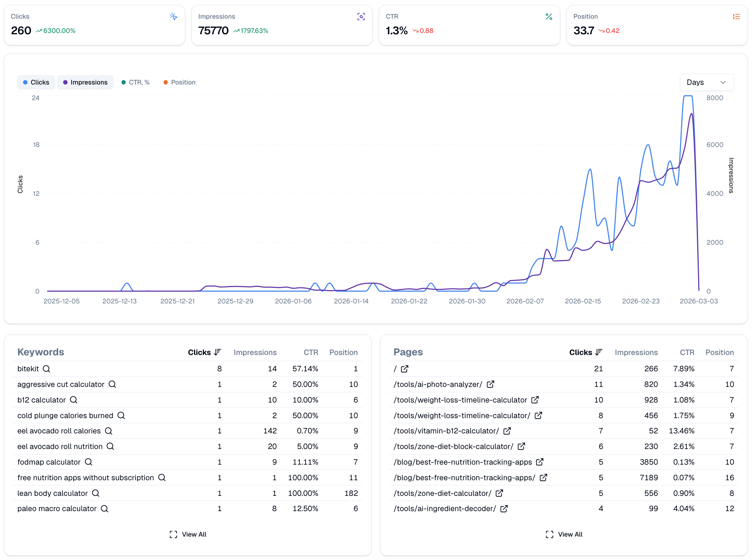Click the search icon beside "paleo macro calculator"
The width and height of the screenshot is (753, 560).
[x=104, y=508]
